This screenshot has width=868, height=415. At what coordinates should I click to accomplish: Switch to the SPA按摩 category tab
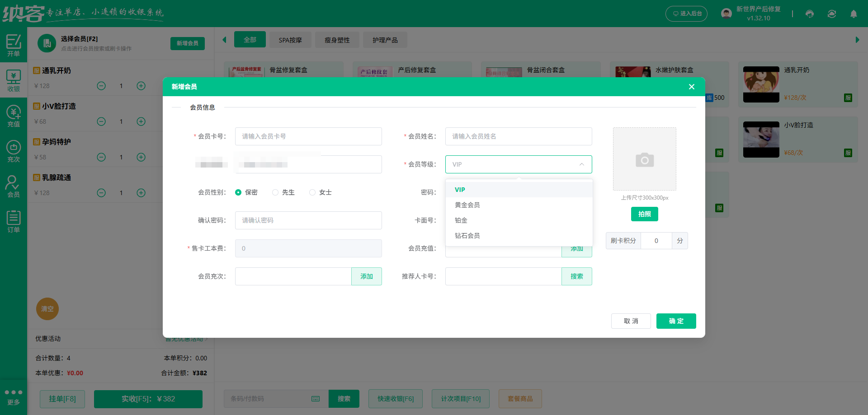click(290, 40)
